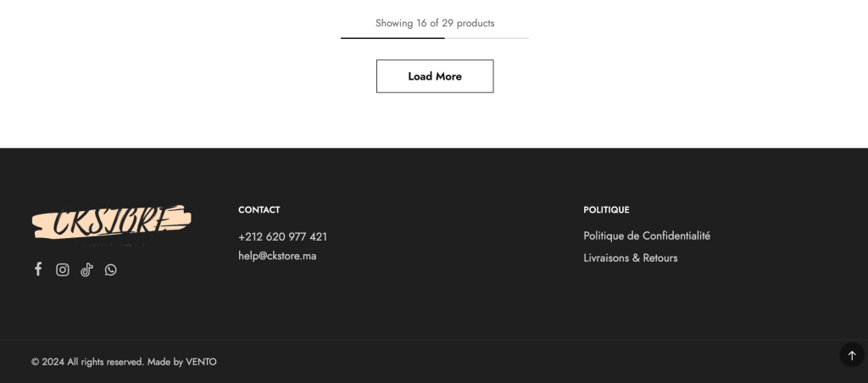The width and height of the screenshot is (868, 383).
Task: Email help@ckstore.ma
Action: click(x=277, y=256)
